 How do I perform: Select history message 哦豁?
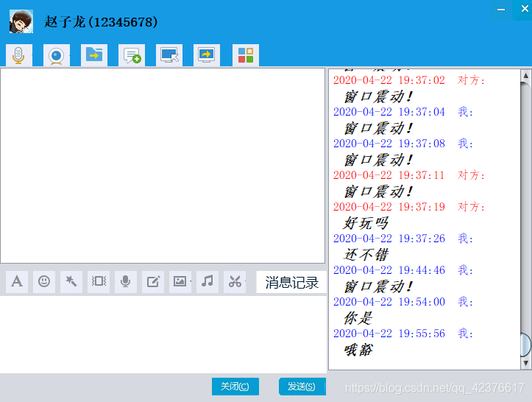coord(358,350)
